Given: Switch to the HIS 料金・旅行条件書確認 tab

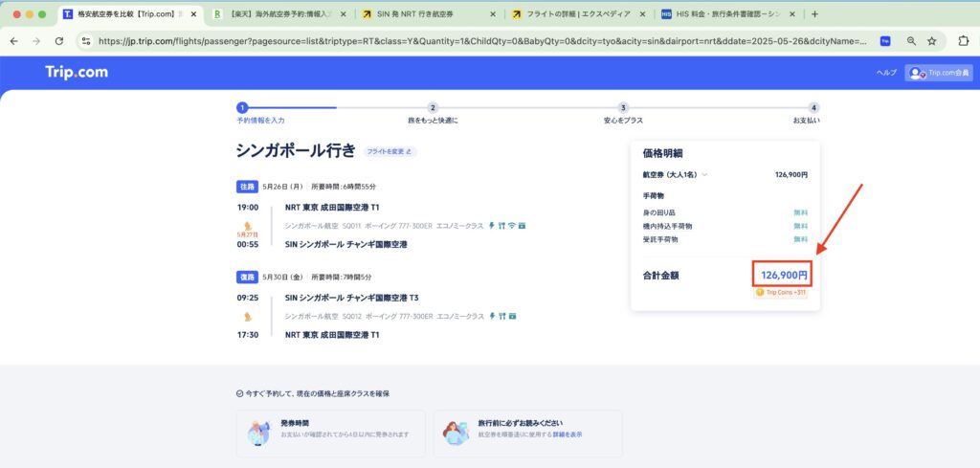Looking at the screenshot, I should [728, 13].
